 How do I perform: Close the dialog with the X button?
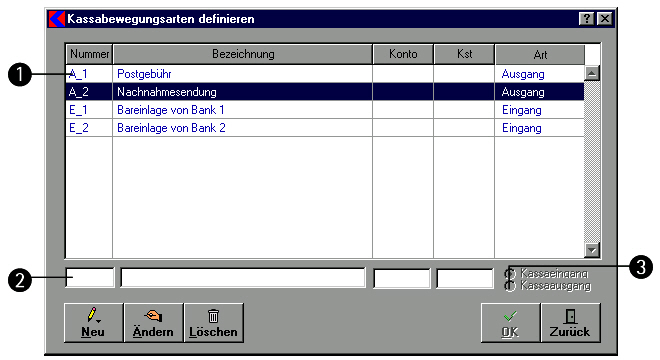pyautogui.click(x=605, y=19)
